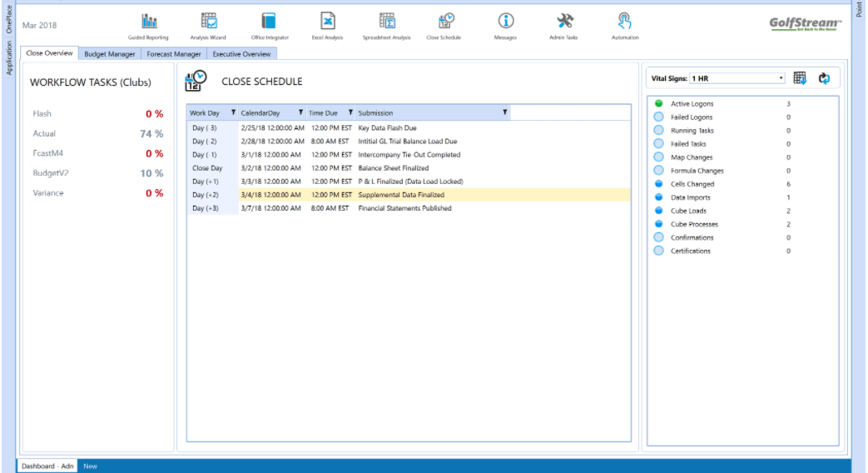The height and width of the screenshot is (473, 868).
Task: Click the Vital Signs refresh icon
Action: click(x=824, y=78)
